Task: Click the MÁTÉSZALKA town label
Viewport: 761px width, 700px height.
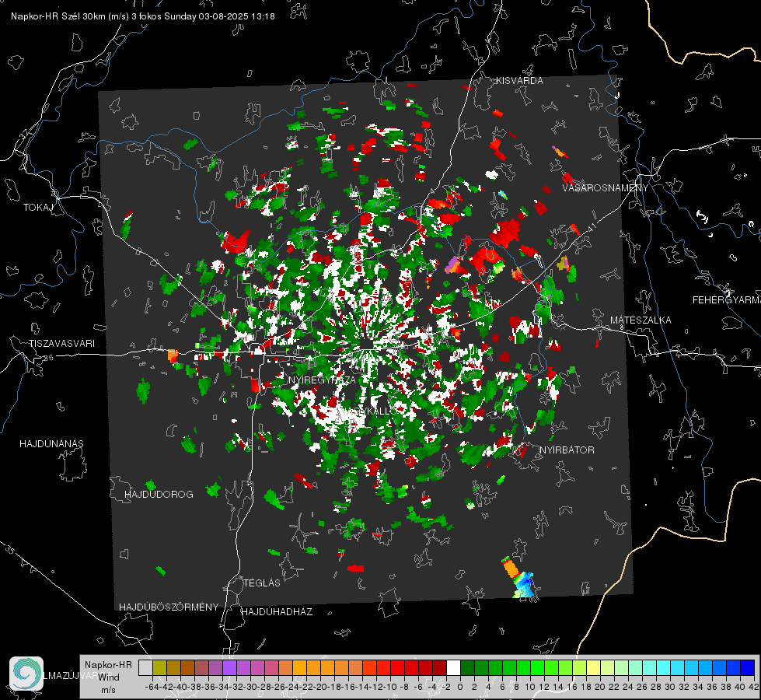Action: [641, 320]
